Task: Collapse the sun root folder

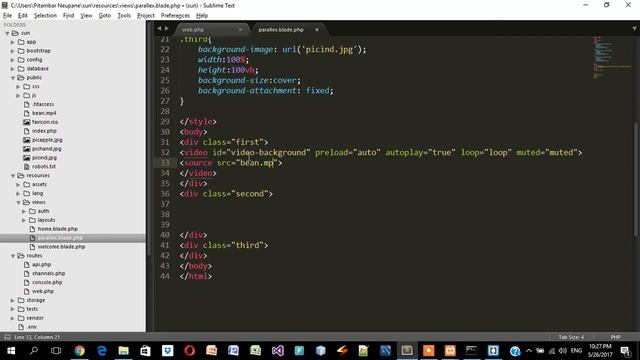Action: click(7, 33)
